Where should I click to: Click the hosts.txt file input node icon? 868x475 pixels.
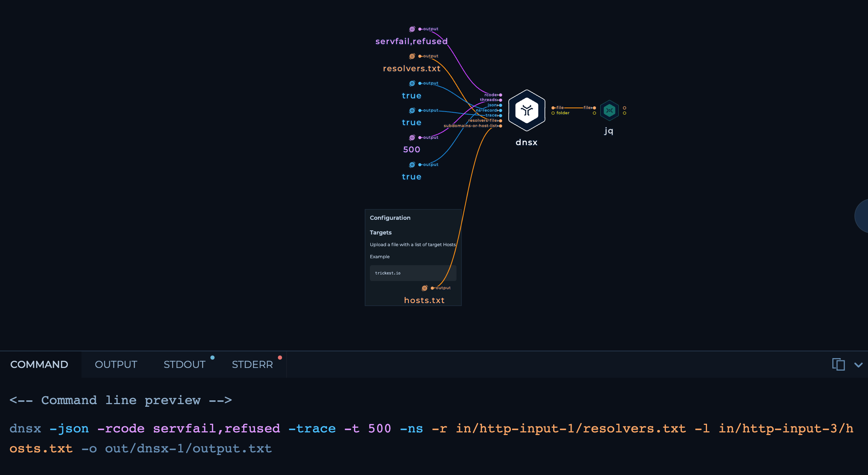point(425,288)
